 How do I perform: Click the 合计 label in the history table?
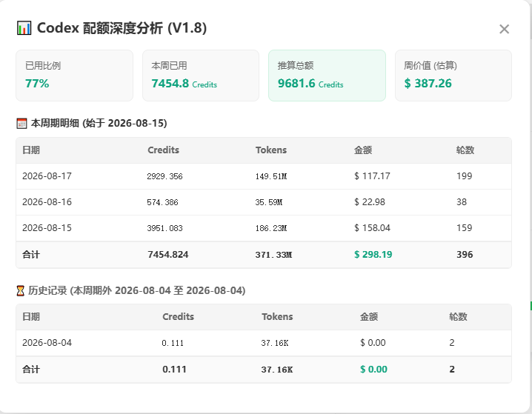coord(31,370)
